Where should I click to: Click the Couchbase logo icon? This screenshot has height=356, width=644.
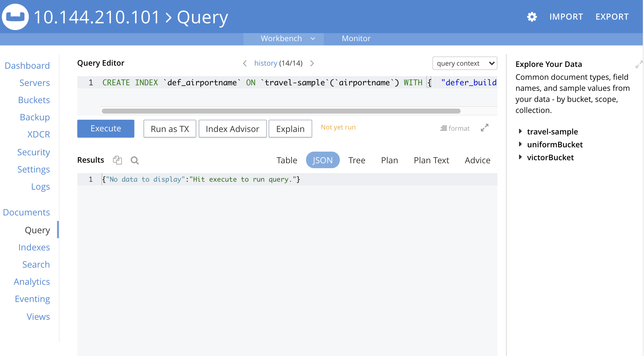click(15, 17)
